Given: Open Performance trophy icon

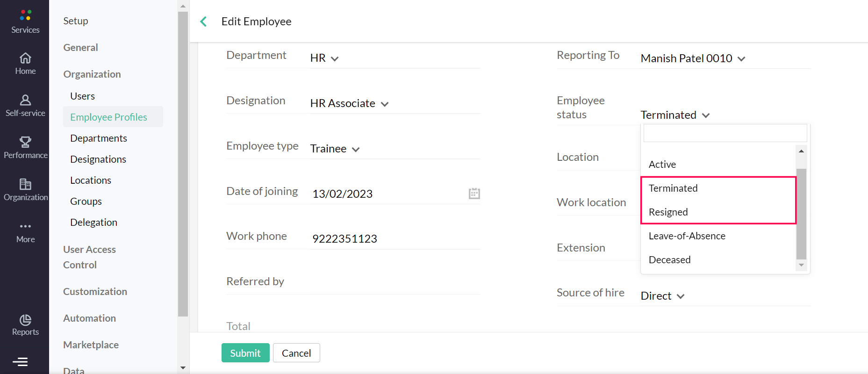Looking at the screenshot, I should coord(25,142).
